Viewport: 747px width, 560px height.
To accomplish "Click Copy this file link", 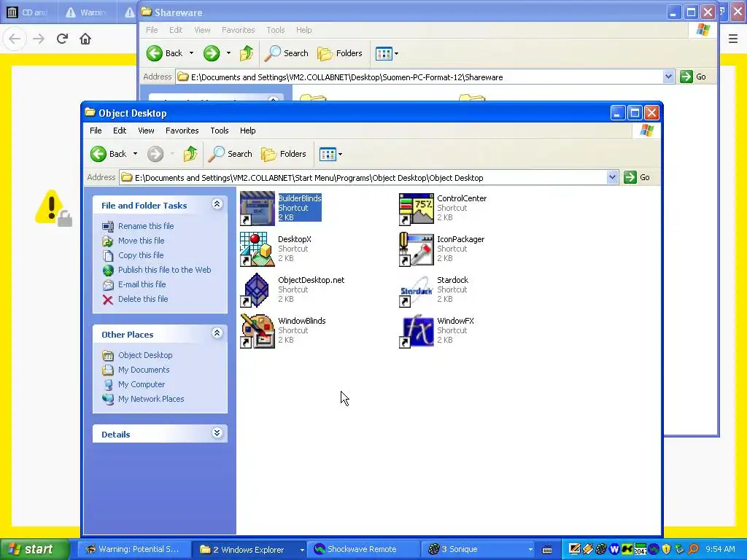I will coord(141,255).
